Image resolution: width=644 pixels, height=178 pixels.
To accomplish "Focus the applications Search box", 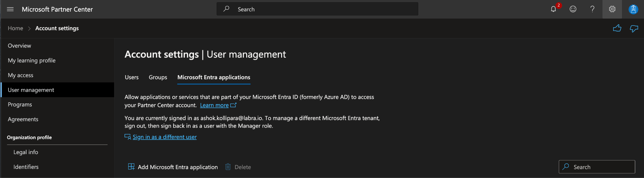I will click(x=597, y=167).
